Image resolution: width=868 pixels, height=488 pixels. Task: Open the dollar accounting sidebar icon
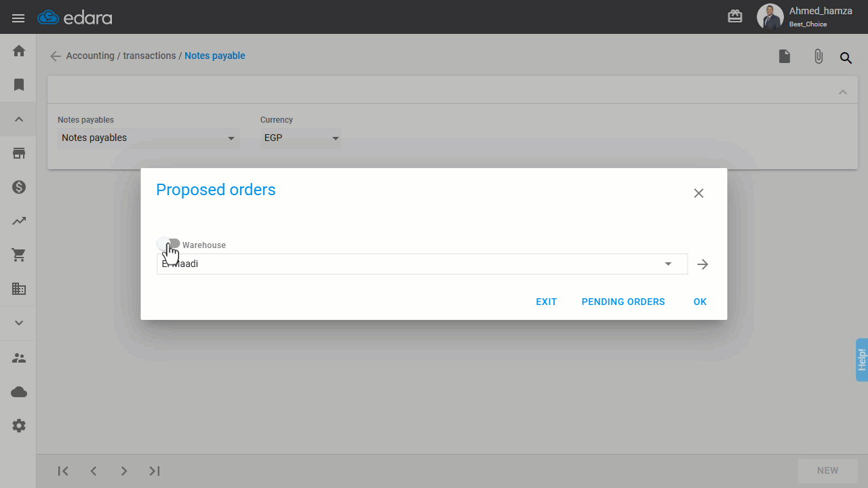pyautogui.click(x=19, y=187)
